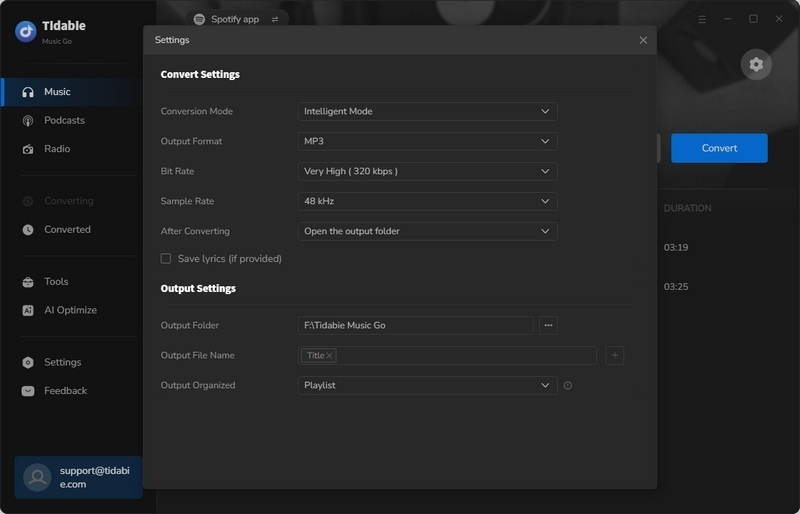Click the sidebar Settings hexagon icon
The height and width of the screenshot is (514, 800).
[x=28, y=362]
